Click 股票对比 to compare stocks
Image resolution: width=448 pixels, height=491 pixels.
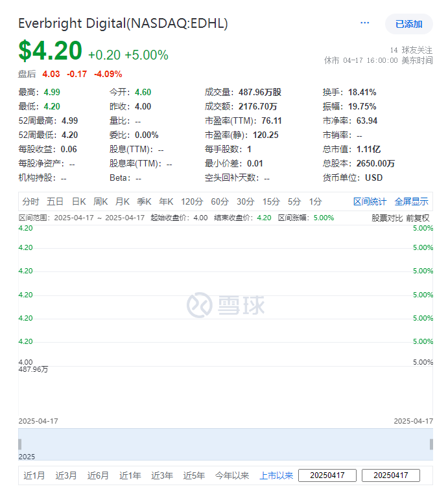(387, 218)
